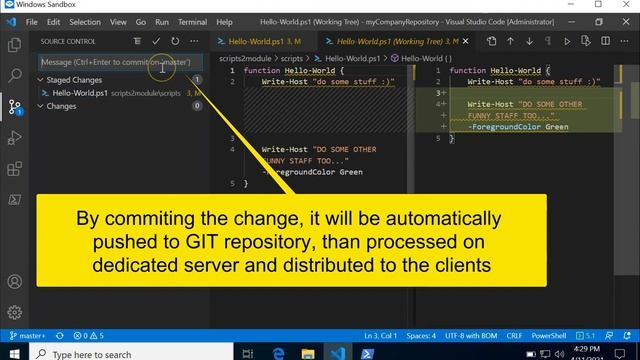Image resolution: width=640 pixels, height=360 pixels.
Task: Run the script with play icon
Action: 567,41
